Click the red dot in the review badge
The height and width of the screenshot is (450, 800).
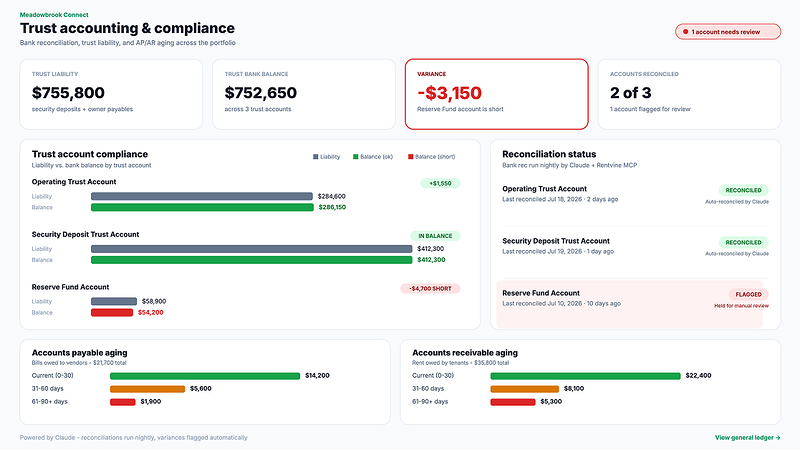pyautogui.click(x=685, y=32)
